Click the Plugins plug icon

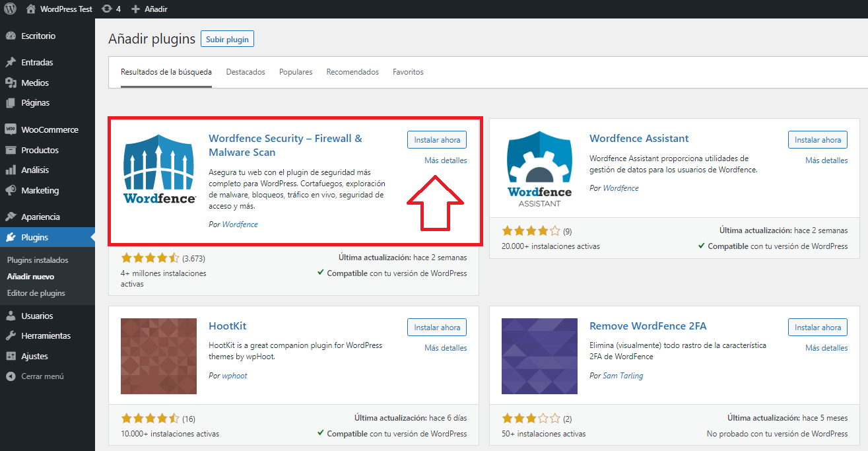pyautogui.click(x=11, y=237)
